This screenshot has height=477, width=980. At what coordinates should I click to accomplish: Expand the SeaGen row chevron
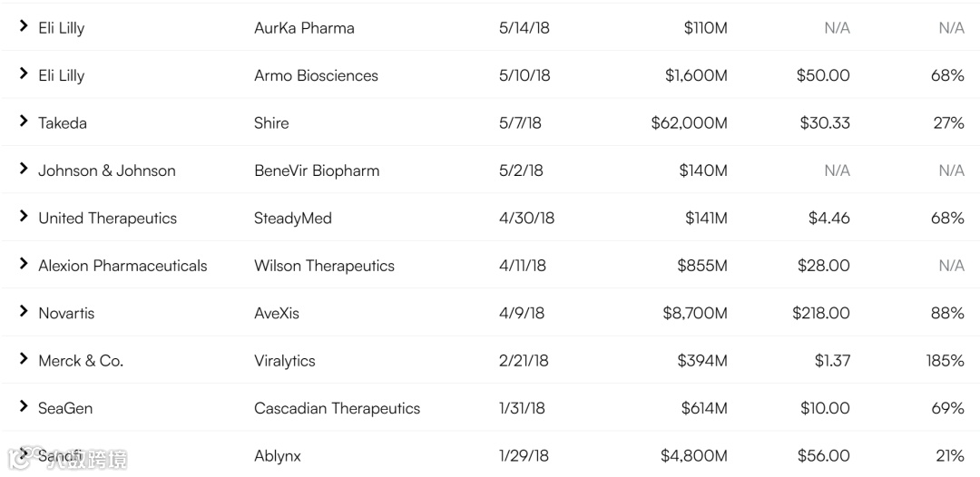24,408
